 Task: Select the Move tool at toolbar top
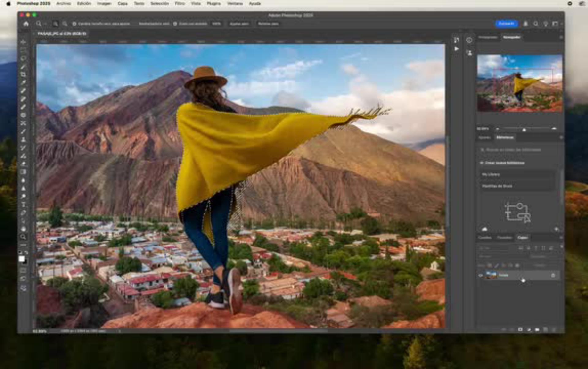(23, 42)
